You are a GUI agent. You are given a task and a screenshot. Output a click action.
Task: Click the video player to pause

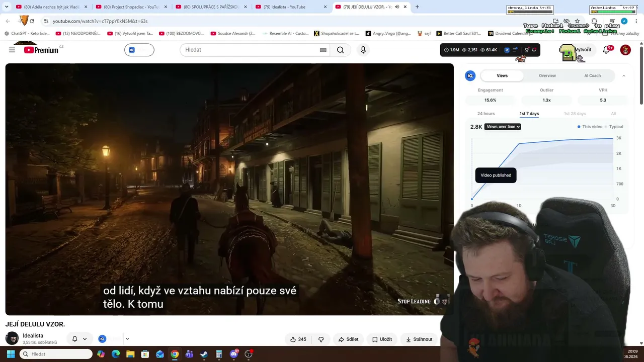pos(229,189)
